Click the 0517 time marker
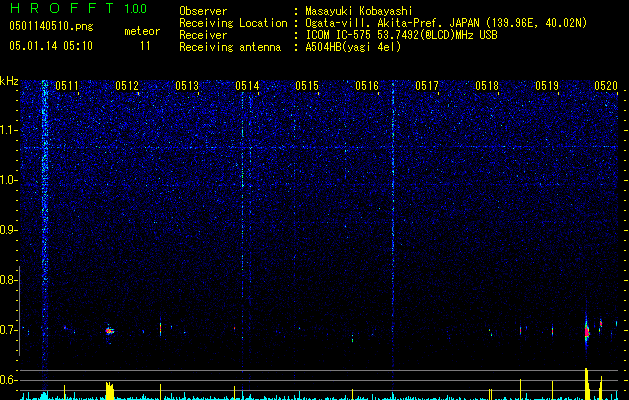This screenshot has width=629, height=400. coord(427,86)
